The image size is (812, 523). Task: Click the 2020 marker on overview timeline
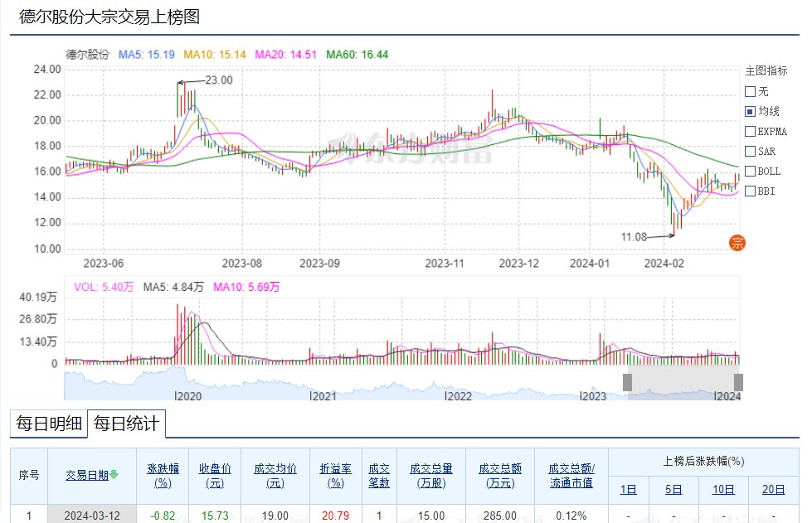[188, 396]
